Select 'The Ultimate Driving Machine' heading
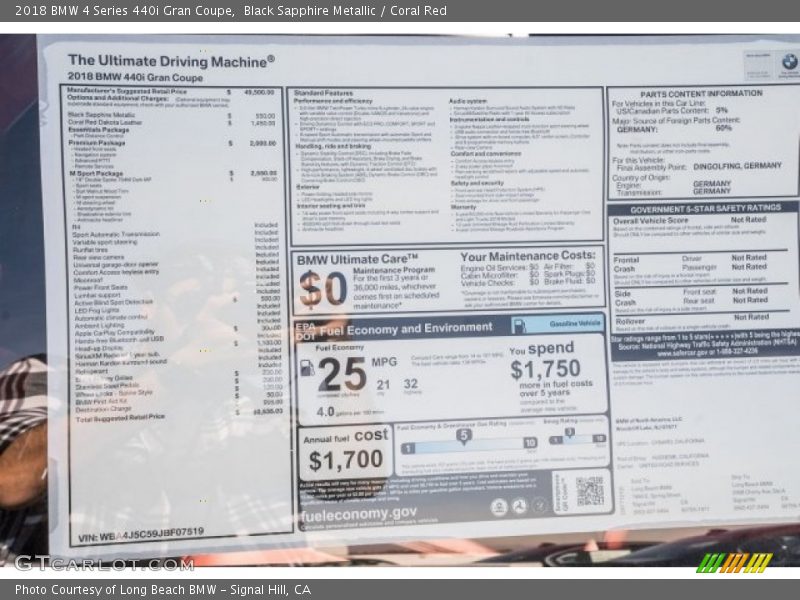Image resolution: width=800 pixels, height=600 pixels. 171,61
